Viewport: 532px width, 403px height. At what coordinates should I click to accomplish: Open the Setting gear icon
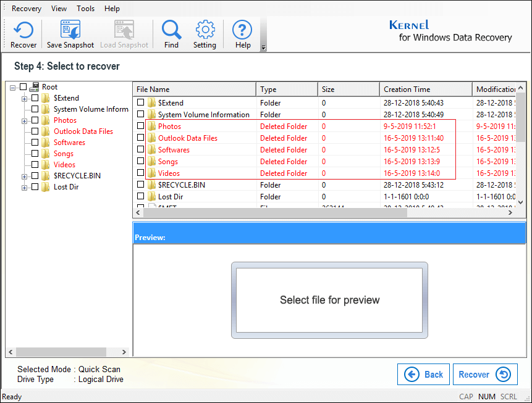205,30
